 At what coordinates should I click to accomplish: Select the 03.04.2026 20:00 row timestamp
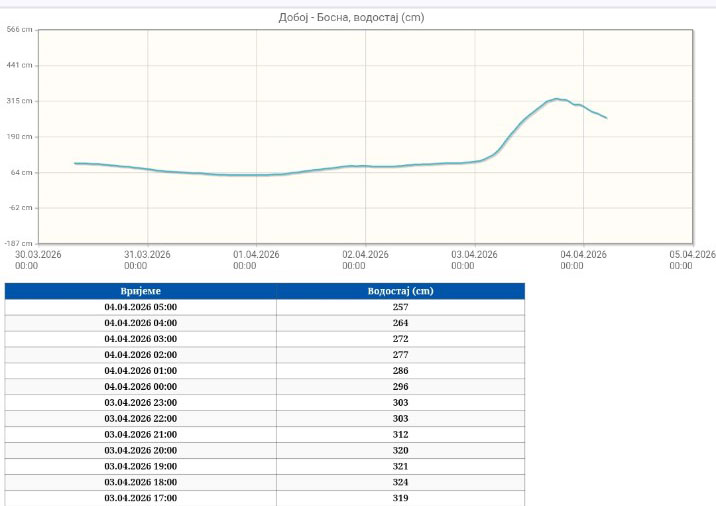pyautogui.click(x=140, y=450)
